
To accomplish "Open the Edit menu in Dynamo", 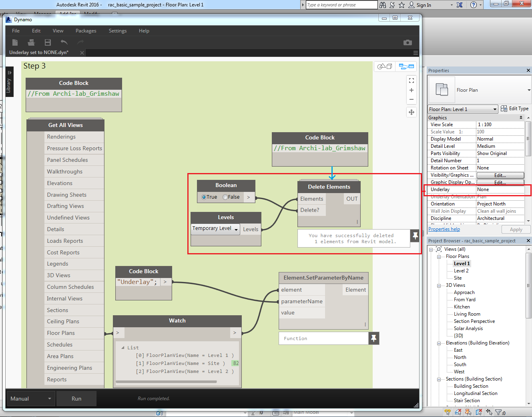I will pos(36,31).
